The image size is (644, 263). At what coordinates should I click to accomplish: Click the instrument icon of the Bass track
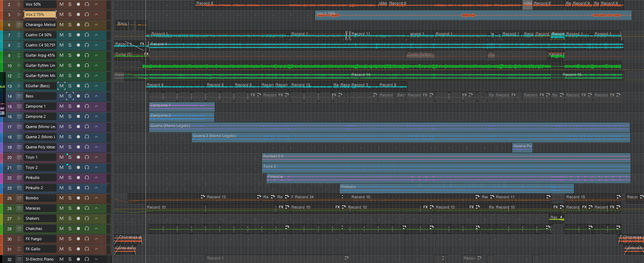[x=19, y=96]
